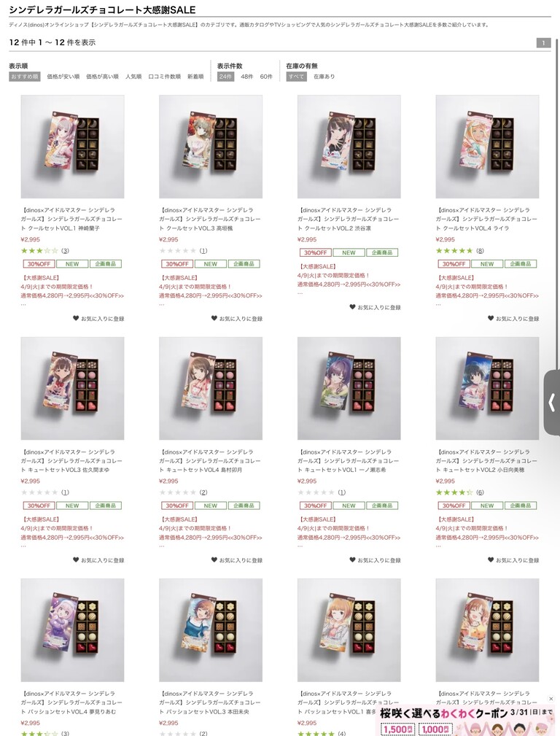This screenshot has width=560, height=736.
Task: Click heart favorite icon under 渋谷凛 set
Action: coord(352,307)
